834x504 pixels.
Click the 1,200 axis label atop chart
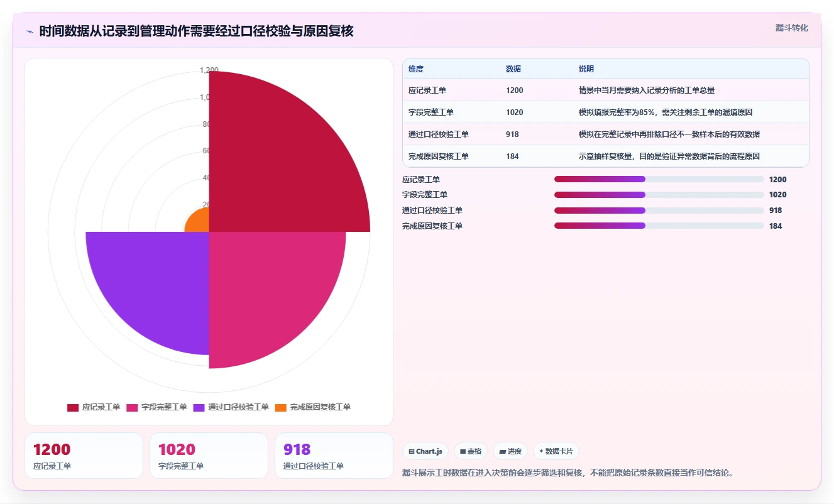tap(209, 70)
